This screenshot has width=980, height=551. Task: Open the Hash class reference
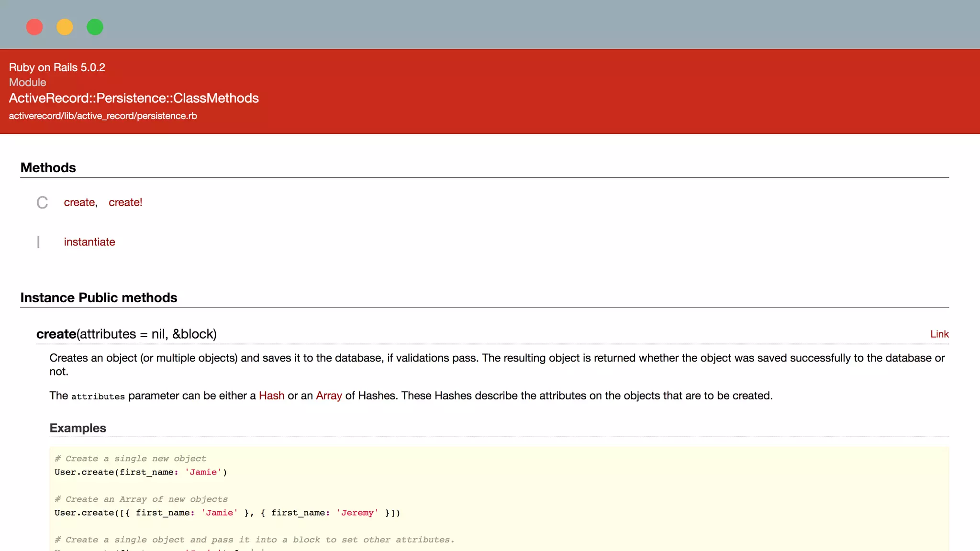pyautogui.click(x=271, y=396)
